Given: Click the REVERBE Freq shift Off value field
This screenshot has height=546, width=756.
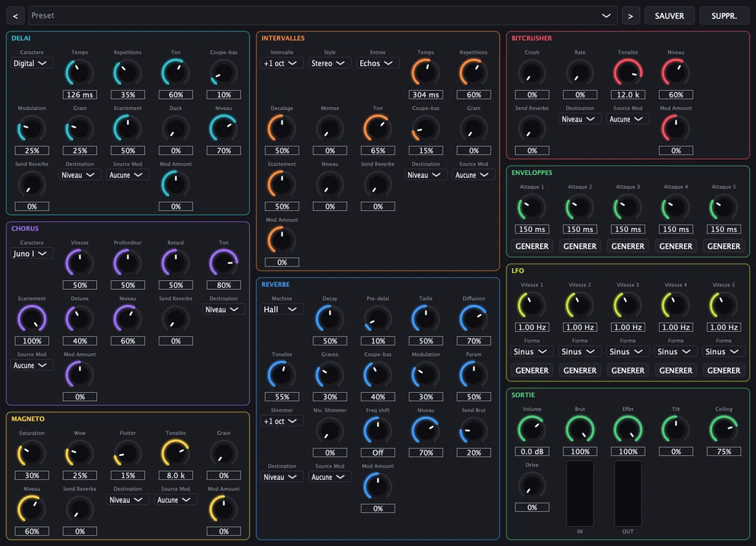Looking at the screenshot, I should pos(377,453).
